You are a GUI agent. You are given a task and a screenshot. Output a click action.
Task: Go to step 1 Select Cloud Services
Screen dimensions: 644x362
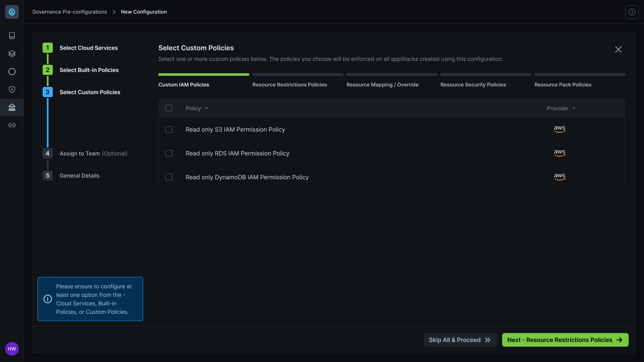click(x=80, y=48)
